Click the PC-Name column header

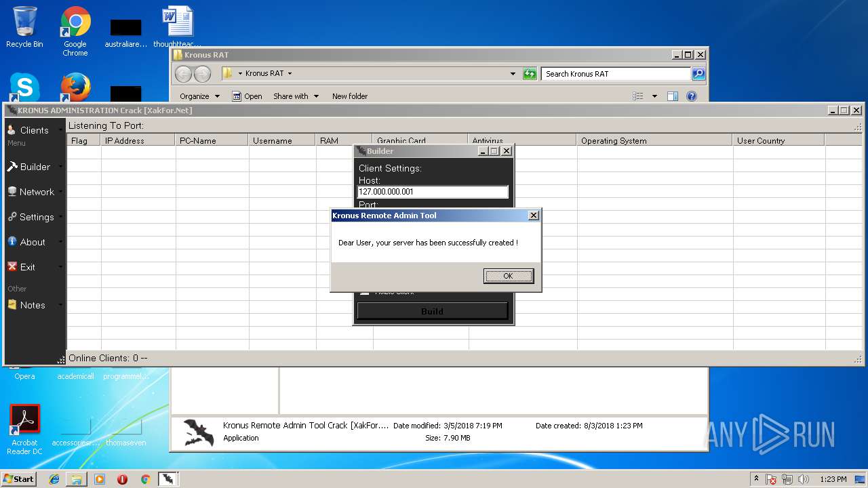212,140
